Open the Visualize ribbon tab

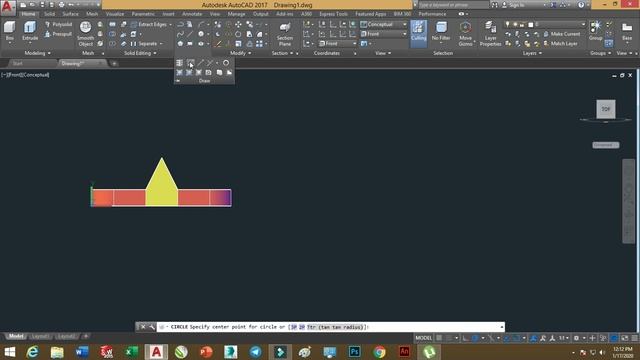pos(115,14)
